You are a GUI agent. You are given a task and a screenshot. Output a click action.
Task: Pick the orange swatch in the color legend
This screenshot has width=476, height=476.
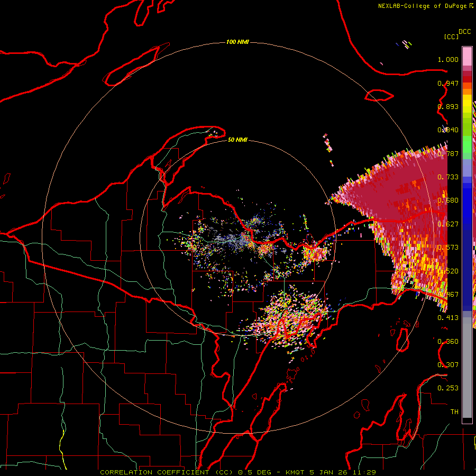467,91
